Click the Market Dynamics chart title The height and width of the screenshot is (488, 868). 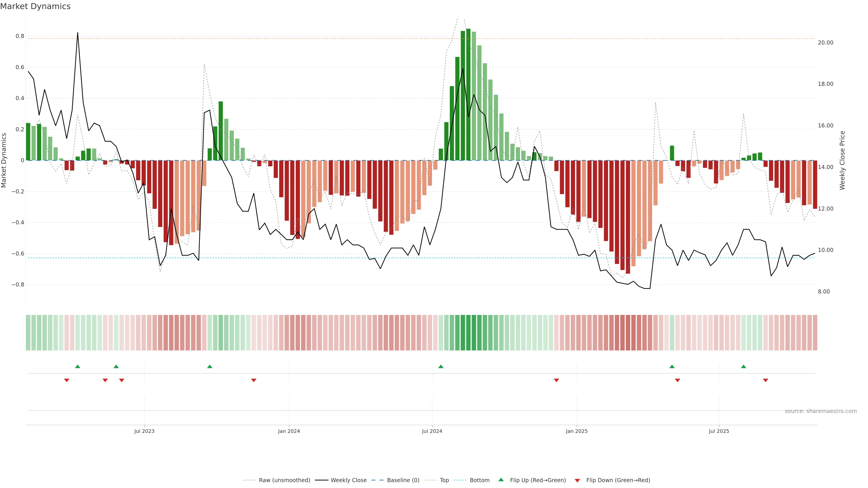pyautogui.click(x=35, y=6)
